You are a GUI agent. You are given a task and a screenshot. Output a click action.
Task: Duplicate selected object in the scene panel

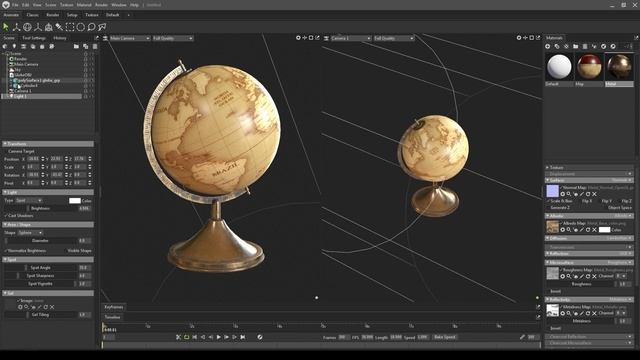click(x=86, y=47)
